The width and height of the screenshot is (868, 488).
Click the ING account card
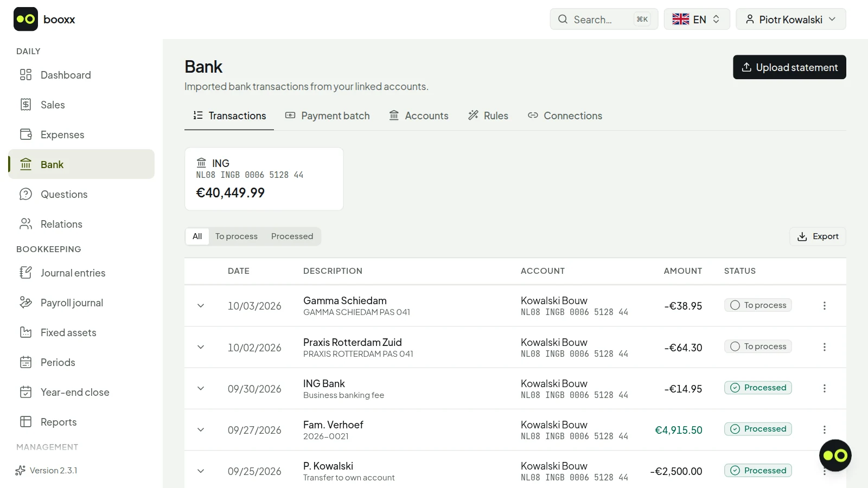tap(264, 179)
